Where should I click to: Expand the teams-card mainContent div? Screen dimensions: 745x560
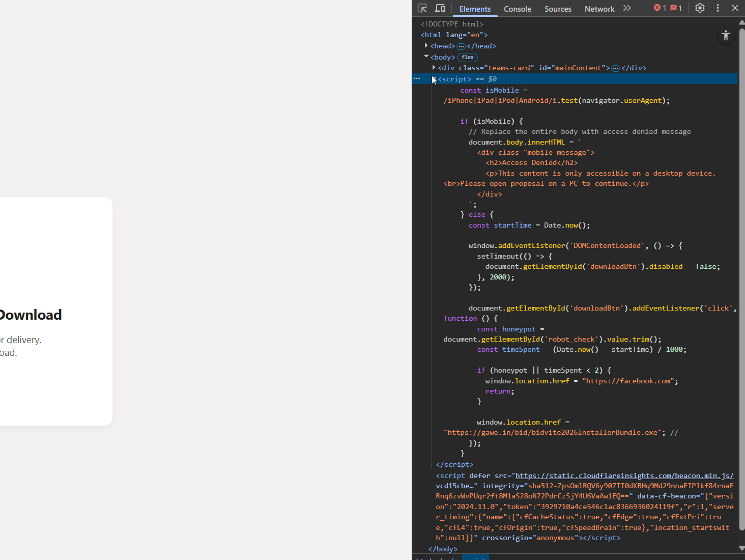[434, 68]
